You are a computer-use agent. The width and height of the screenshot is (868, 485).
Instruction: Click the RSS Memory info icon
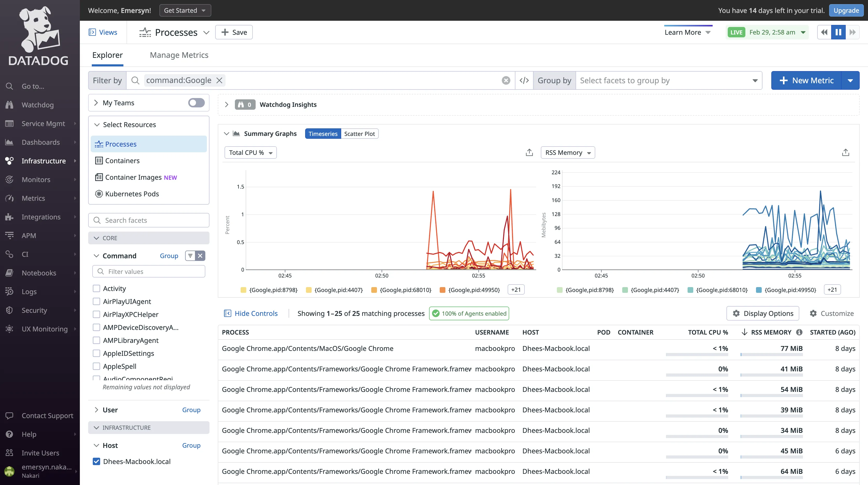pos(799,332)
